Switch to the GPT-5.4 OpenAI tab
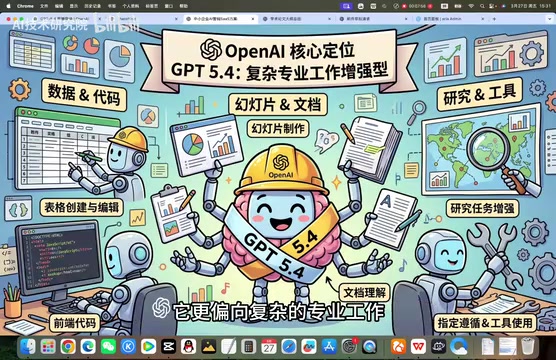 [x=66, y=19]
